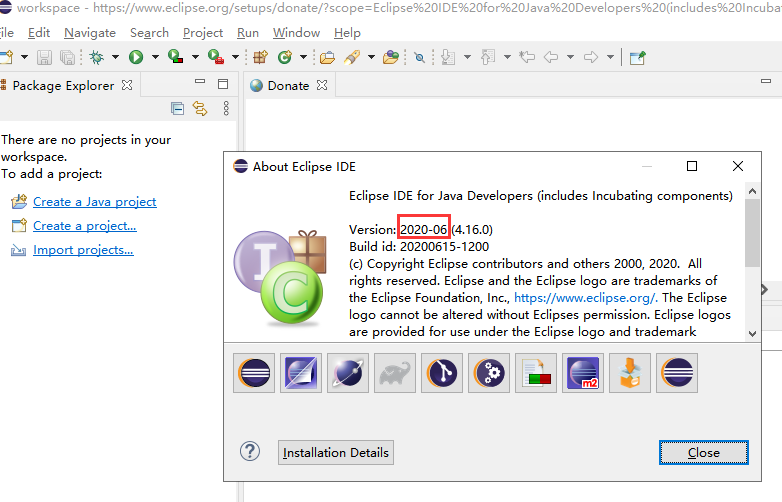Open the Search menu

click(x=149, y=33)
